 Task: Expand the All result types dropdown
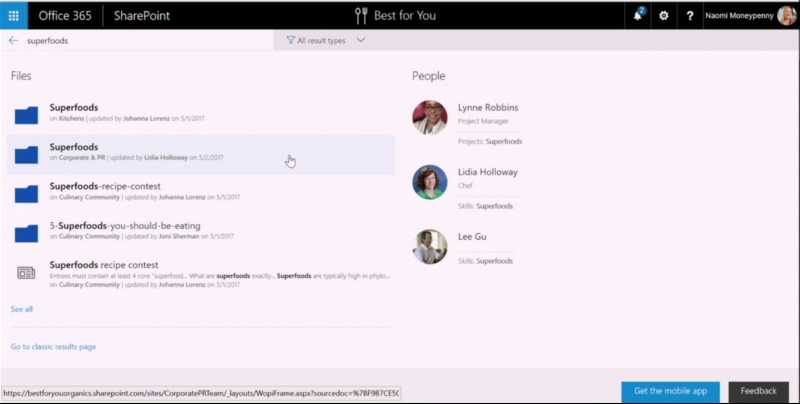pyautogui.click(x=326, y=40)
